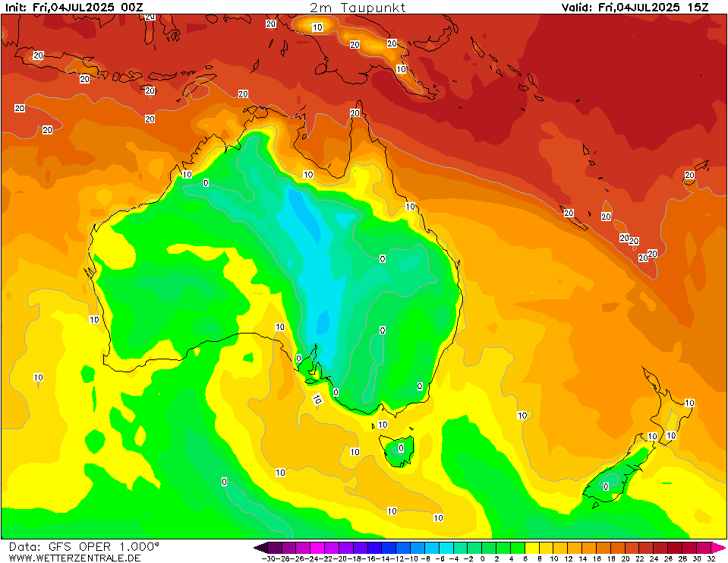Click the '0' contour label on New Zealand's South Island
The height and width of the screenshot is (563, 728).
606,486
